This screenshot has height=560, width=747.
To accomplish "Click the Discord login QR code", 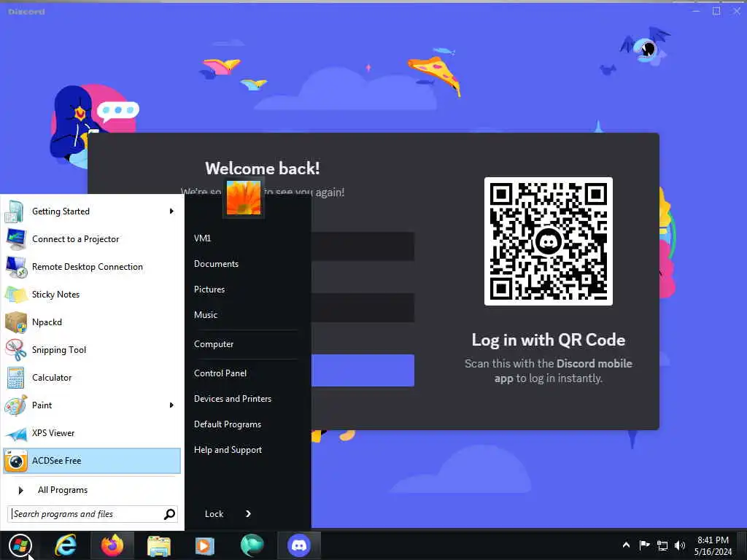I will 549,241.
